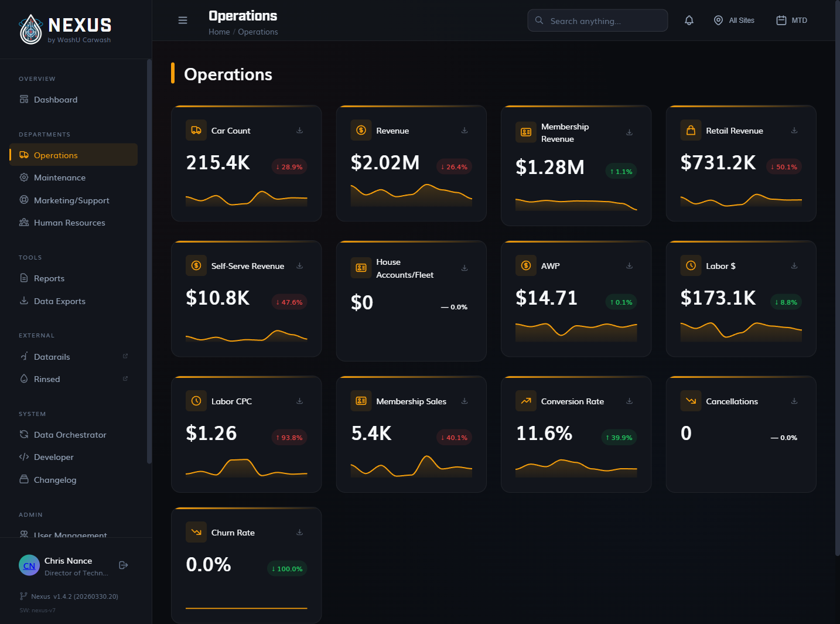Open the All Sites location selector
Screen dimensions: 840x624
[734, 21]
